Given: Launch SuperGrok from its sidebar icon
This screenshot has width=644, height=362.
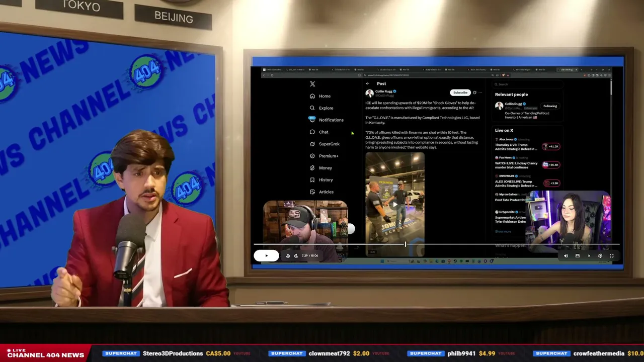Looking at the screenshot, I should click(x=312, y=144).
